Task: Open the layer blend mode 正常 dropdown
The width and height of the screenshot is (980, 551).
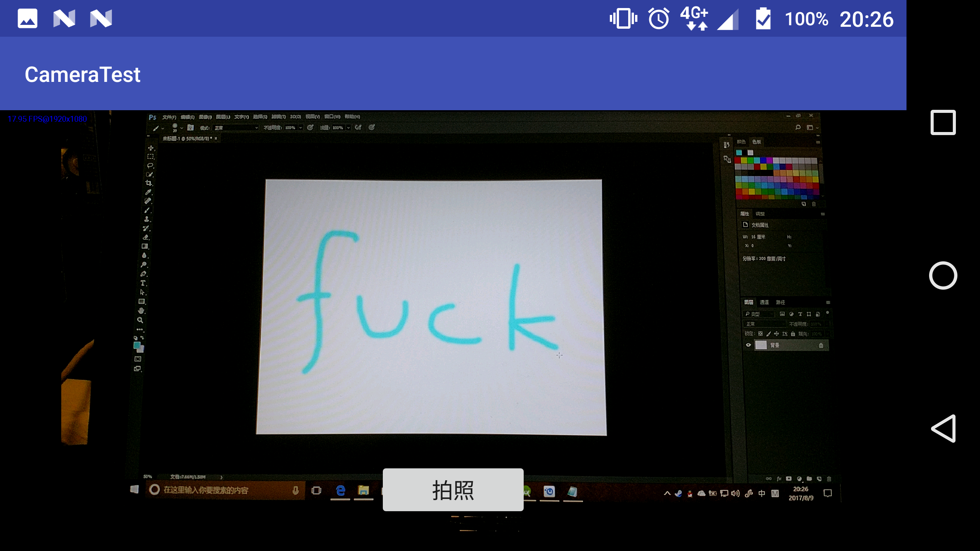Action: [x=764, y=324]
